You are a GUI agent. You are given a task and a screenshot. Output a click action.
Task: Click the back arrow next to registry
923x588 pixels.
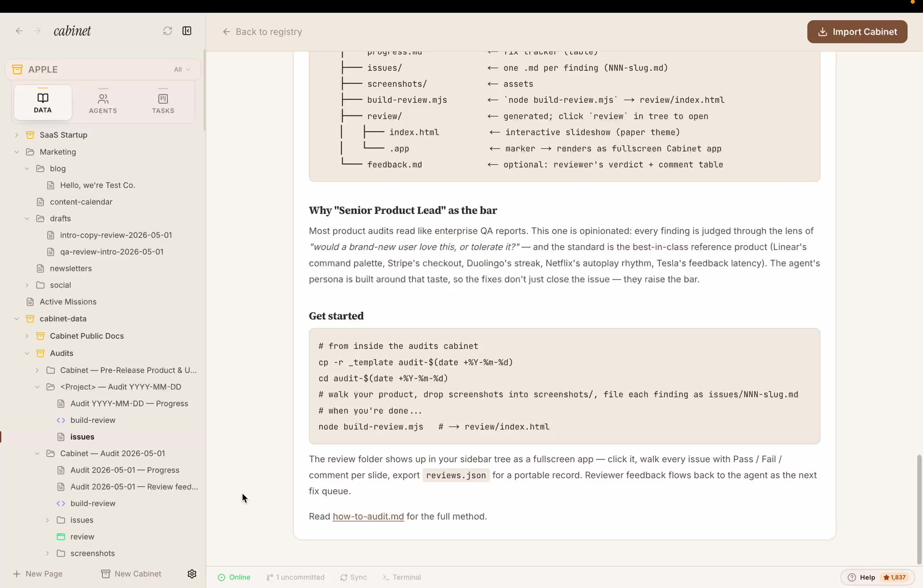[x=226, y=32]
